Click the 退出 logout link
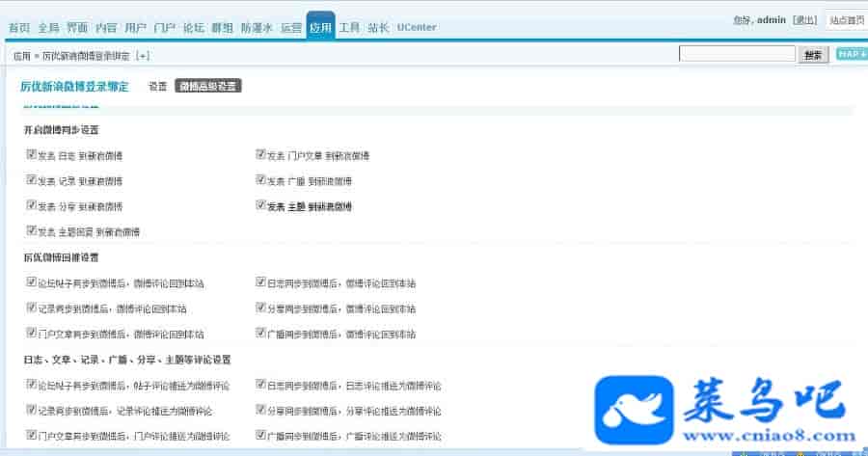The image size is (868, 456). pyautogui.click(x=806, y=20)
